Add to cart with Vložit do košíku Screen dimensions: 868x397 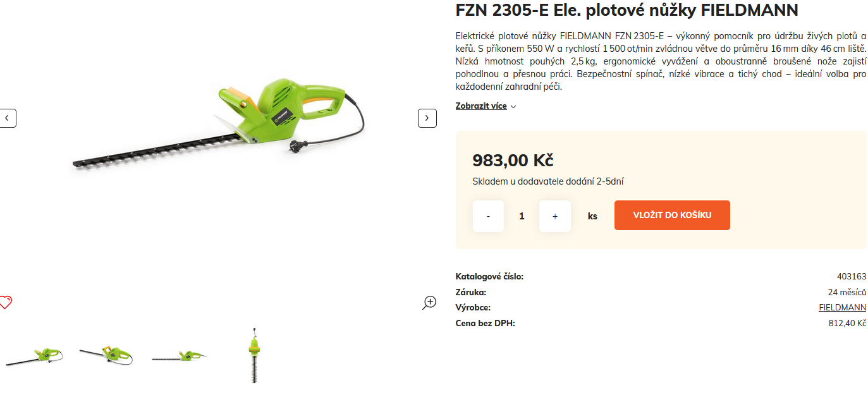[x=672, y=215]
